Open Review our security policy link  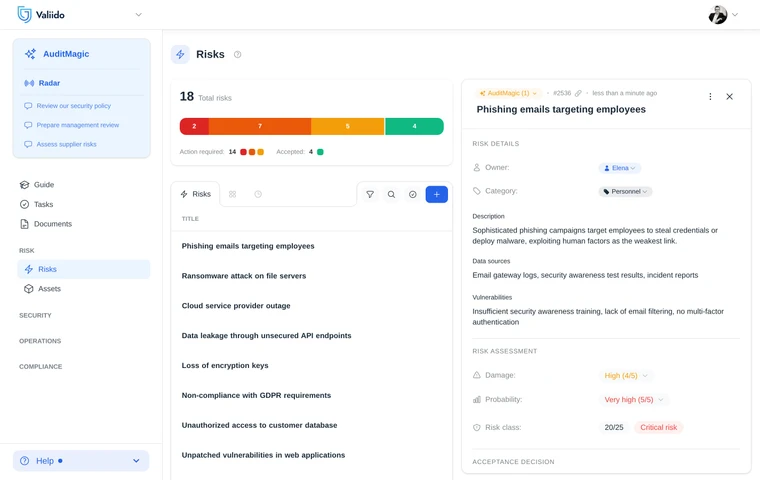coord(73,106)
